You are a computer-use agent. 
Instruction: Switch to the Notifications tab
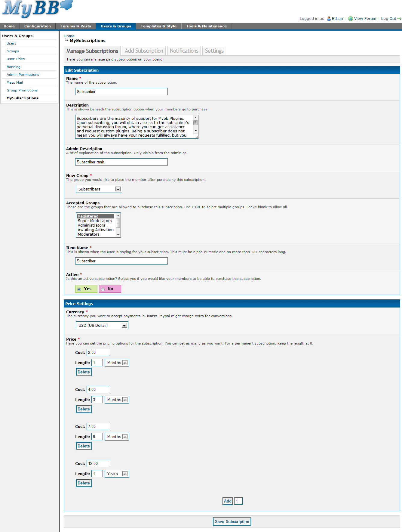pos(184,51)
